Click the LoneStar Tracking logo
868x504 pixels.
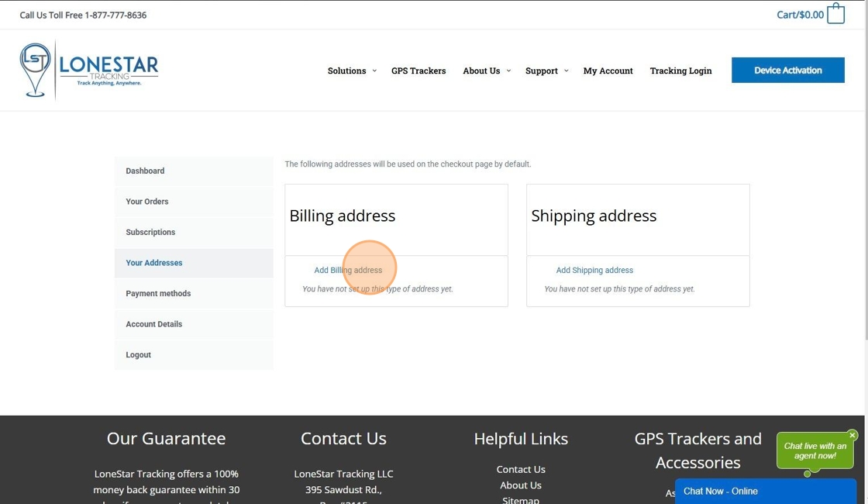pyautogui.click(x=88, y=71)
